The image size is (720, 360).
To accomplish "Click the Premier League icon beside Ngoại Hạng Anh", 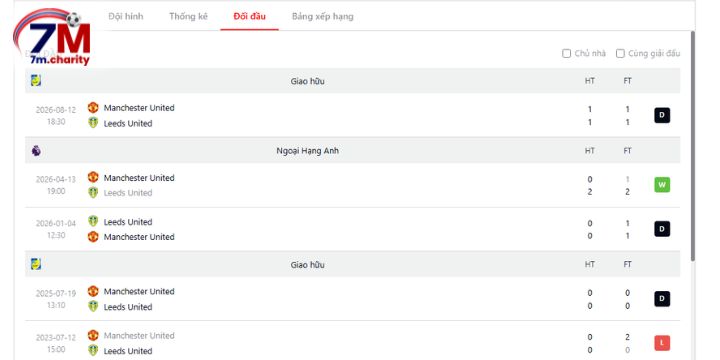I will [x=36, y=151].
